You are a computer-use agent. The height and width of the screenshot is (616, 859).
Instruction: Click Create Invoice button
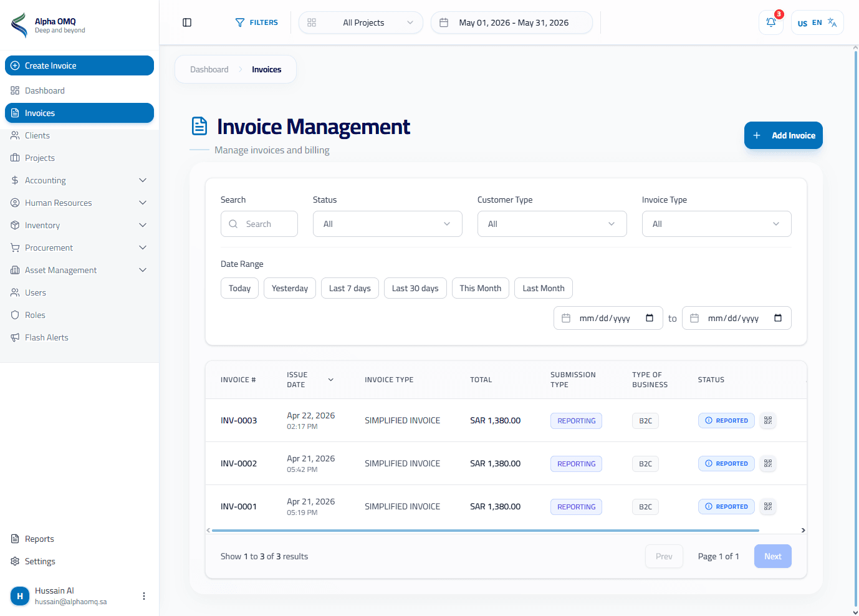coord(79,65)
